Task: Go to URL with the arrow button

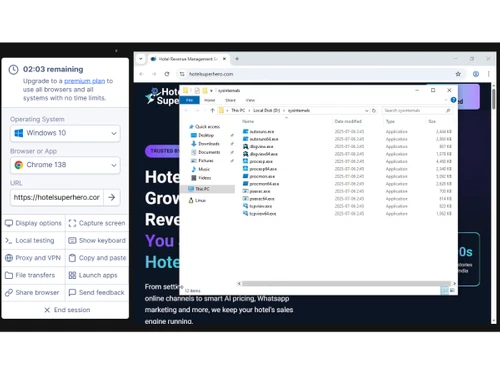Action: click(x=112, y=197)
